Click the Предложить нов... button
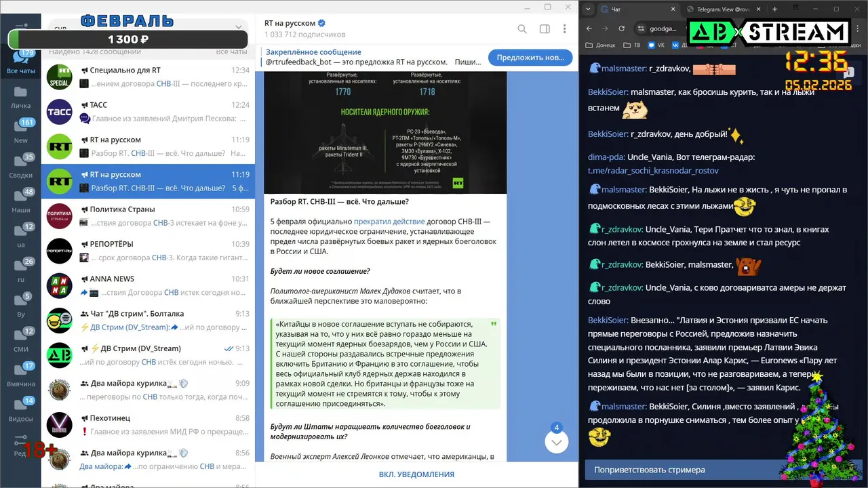This screenshot has height=488, width=868. point(530,58)
